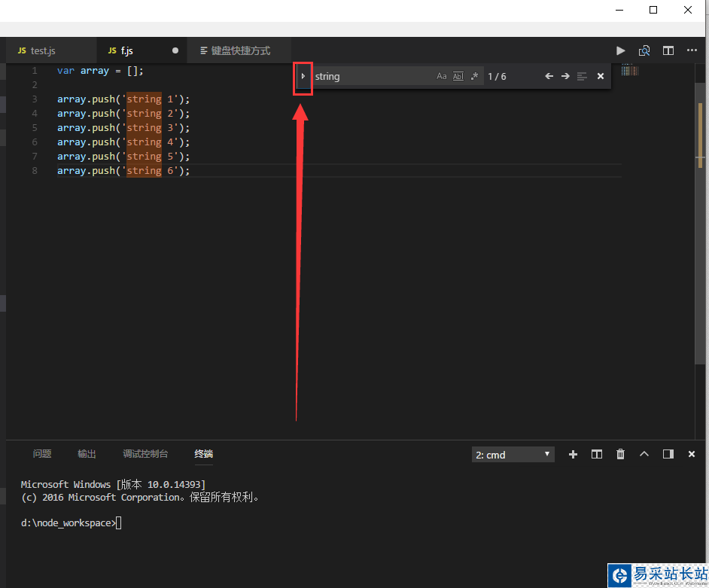Viewport: 709px width, 588px height.
Task: Minimize the window
Action: tap(619, 10)
